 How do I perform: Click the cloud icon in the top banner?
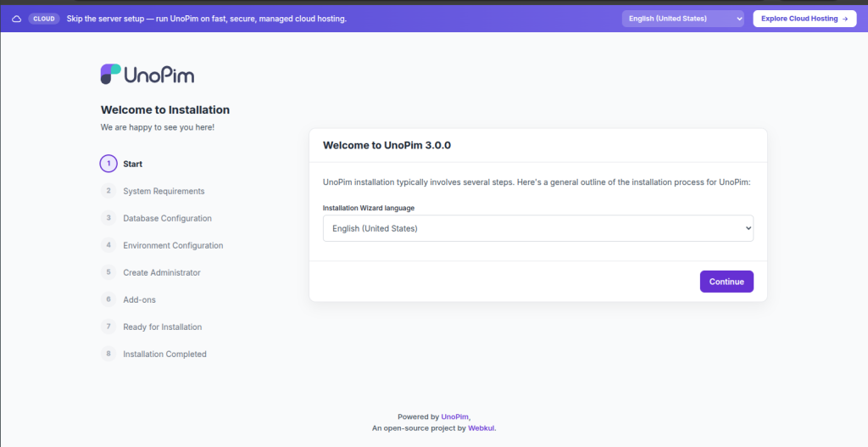tap(17, 19)
